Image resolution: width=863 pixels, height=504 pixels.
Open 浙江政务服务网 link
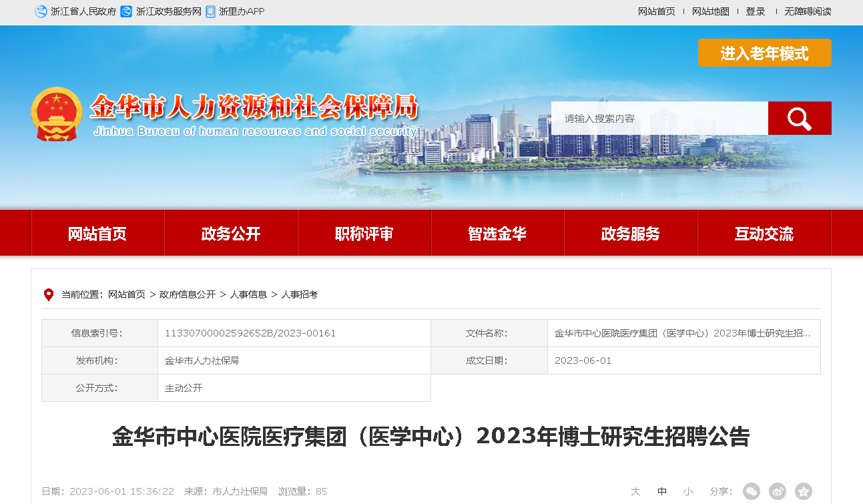tap(169, 11)
